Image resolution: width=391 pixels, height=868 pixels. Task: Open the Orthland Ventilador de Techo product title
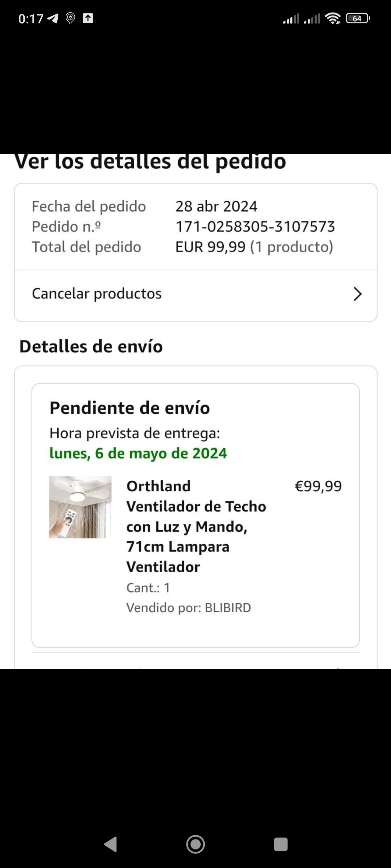(x=196, y=526)
